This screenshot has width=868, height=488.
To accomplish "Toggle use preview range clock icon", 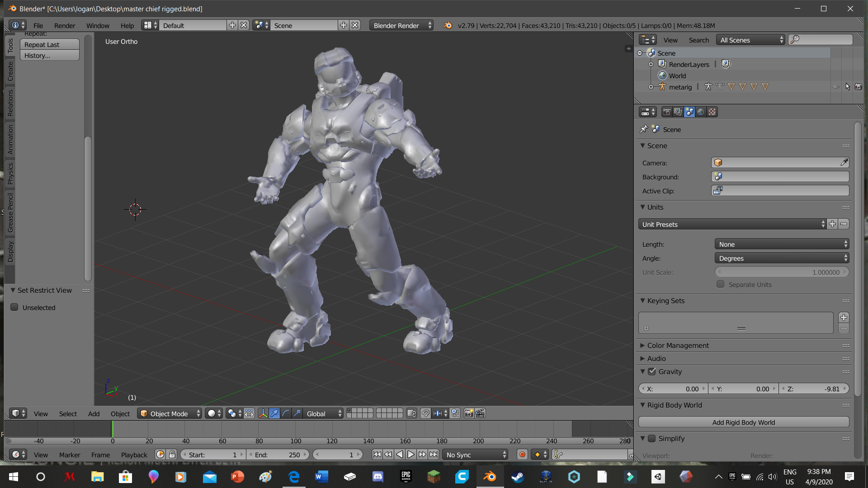I will pyautogui.click(x=160, y=455).
